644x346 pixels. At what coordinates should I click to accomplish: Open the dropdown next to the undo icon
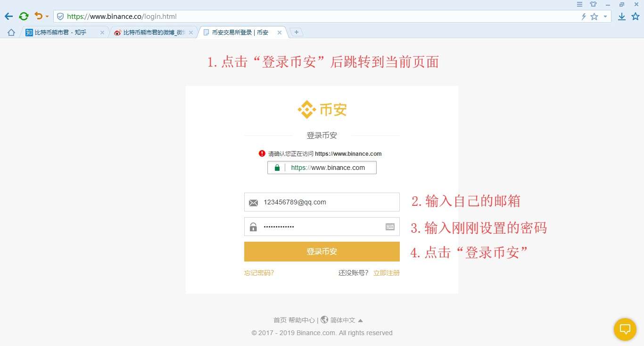(47, 17)
